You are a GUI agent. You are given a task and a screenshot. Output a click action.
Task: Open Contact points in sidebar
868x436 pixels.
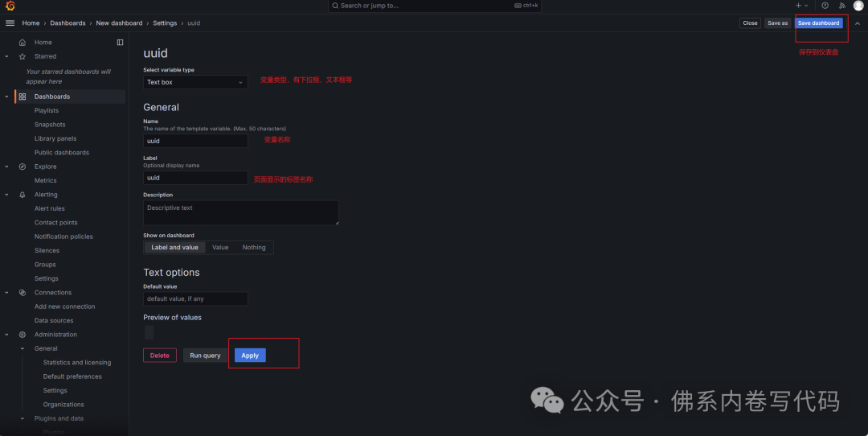click(x=56, y=223)
